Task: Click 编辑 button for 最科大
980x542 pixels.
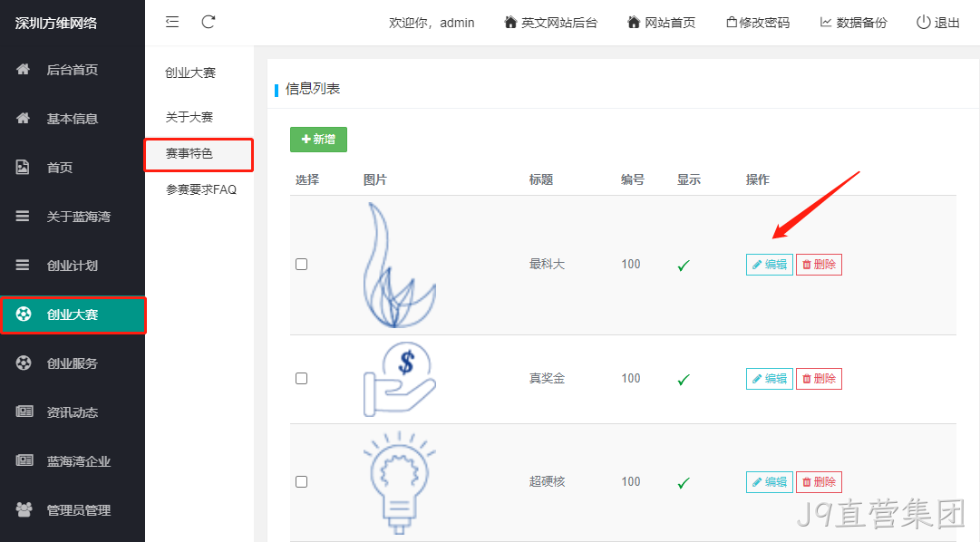Action: coord(770,265)
